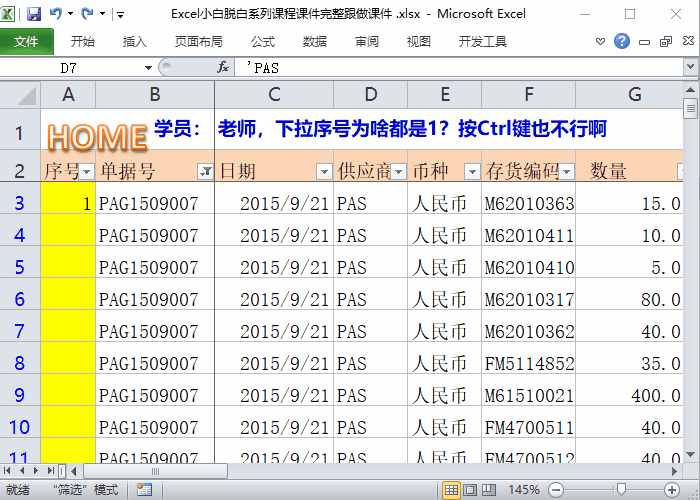The image size is (700, 500).
Task: Switch to the 视图 ribbon tab
Action: [418, 42]
